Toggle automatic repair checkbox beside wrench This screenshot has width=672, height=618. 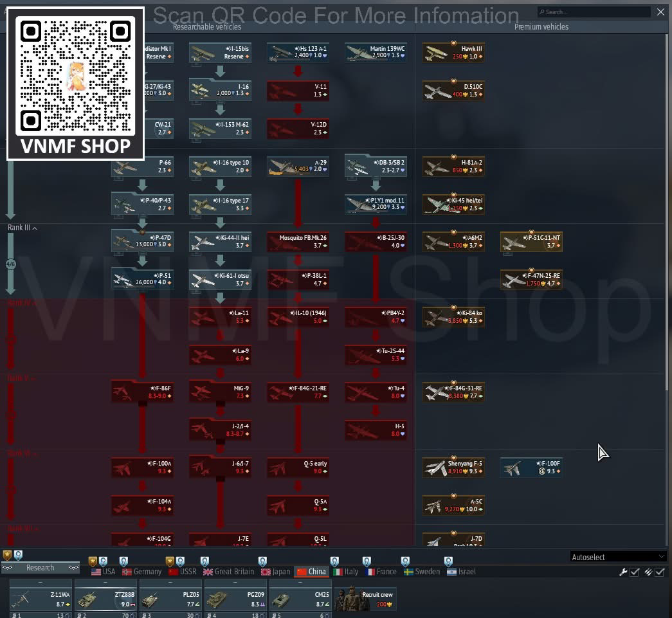[635, 572]
